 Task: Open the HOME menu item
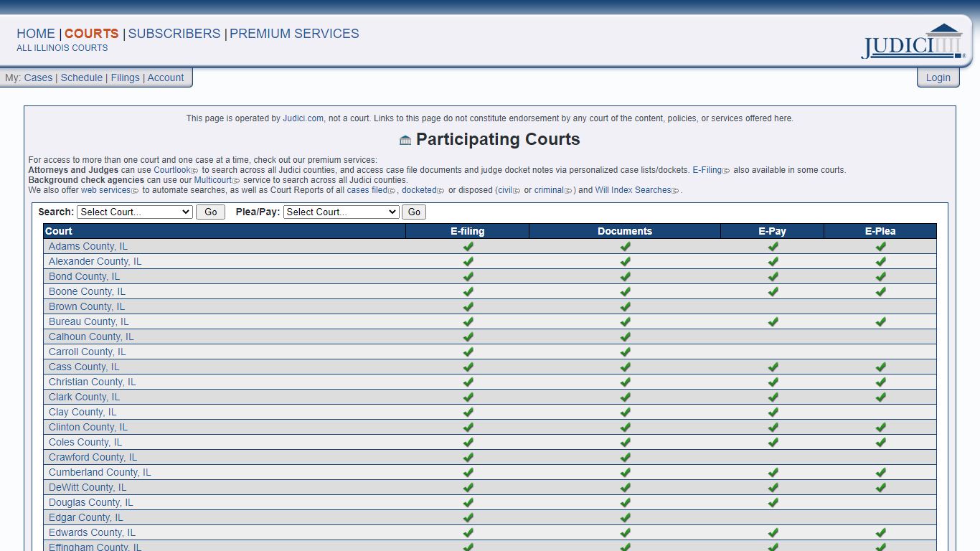click(x=36, y=34)
